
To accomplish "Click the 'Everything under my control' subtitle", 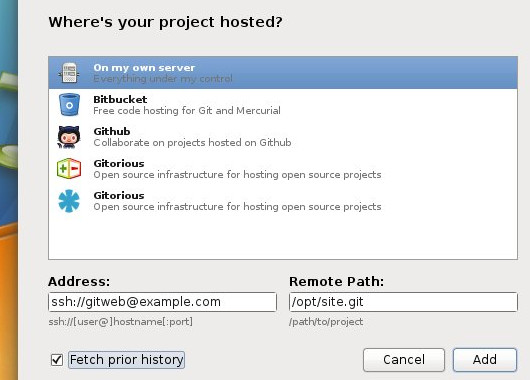I will tap(163, 79).
